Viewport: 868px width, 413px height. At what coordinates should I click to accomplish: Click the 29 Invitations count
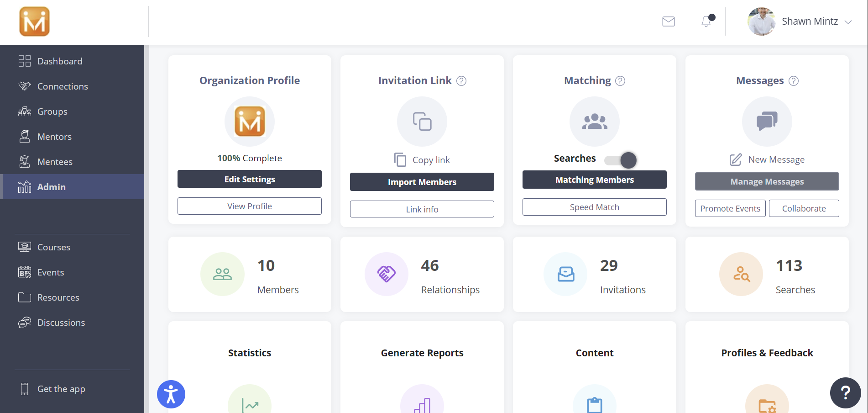pyautogui.click(x=609, y=265)
